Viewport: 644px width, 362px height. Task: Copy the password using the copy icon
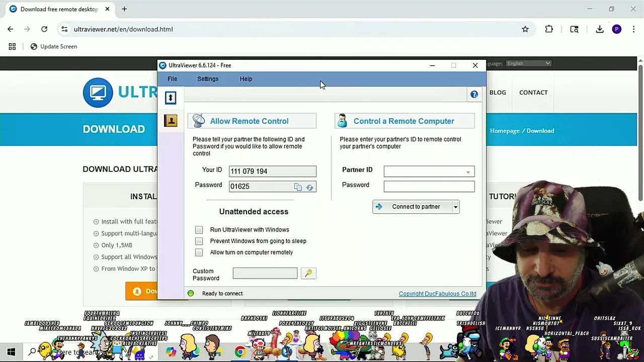pos(298,187)
